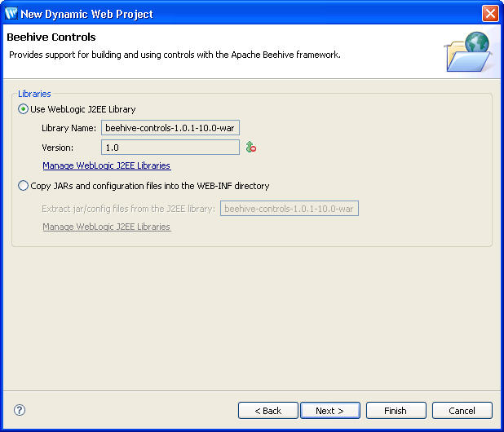Go back with the Back button
Image resolution: width=504 pixels, height=432 pixels.
268,411
